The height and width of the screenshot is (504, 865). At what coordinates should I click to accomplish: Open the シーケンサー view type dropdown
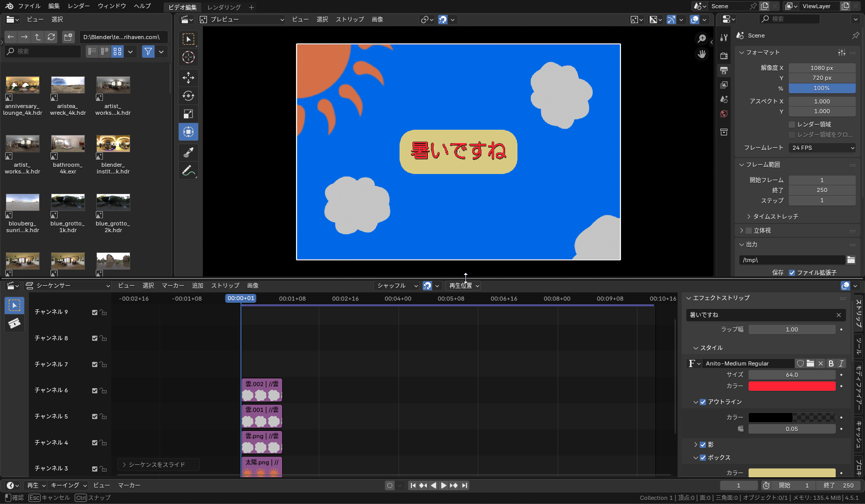coord(67,286)
